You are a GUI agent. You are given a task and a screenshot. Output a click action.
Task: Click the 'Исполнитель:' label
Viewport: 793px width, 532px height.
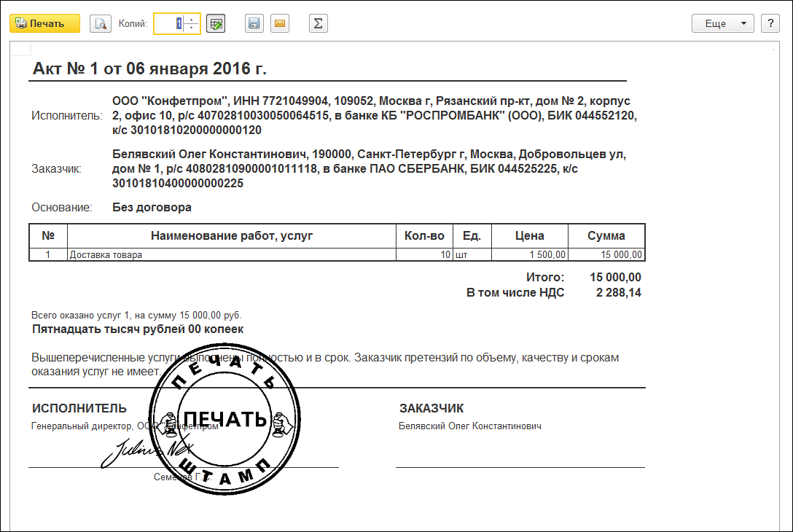point(67,116)
